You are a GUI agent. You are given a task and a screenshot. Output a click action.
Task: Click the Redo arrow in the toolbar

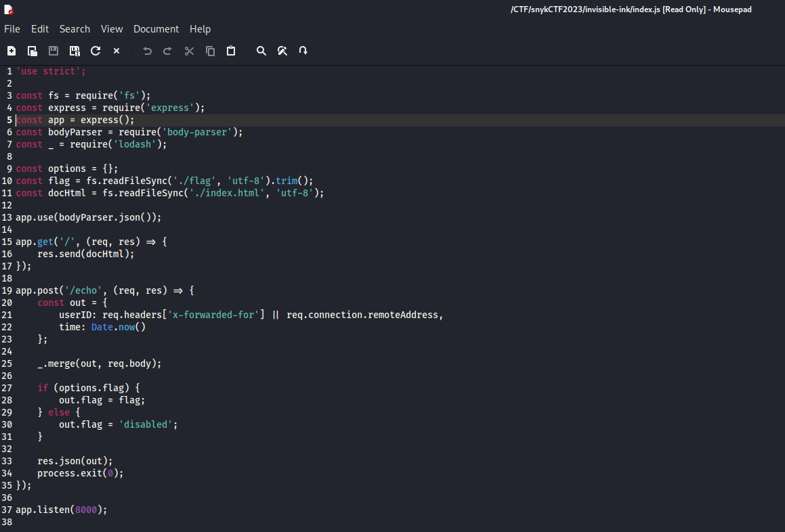(x=168, y=51)
